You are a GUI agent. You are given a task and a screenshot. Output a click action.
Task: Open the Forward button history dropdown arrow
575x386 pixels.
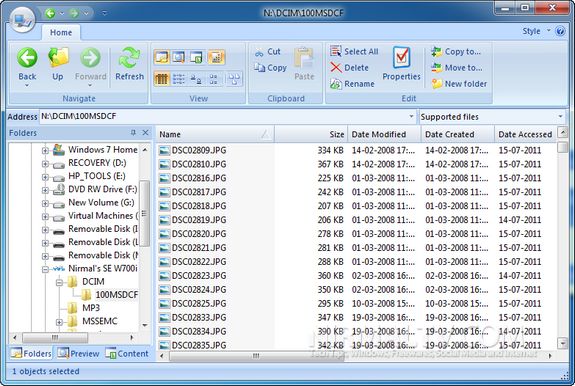[x=90, y=85]
